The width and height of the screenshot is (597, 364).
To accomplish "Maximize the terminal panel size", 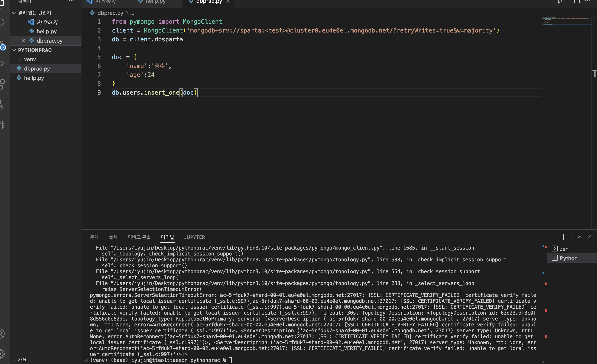I will [580, 237].
